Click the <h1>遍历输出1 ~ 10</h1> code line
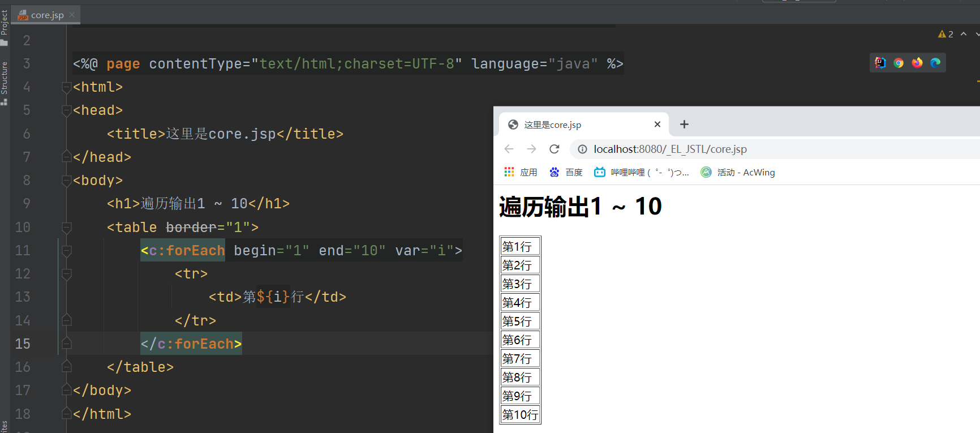Image resolution: width=980 pixels, height=433 pixels. click(198, 203)
